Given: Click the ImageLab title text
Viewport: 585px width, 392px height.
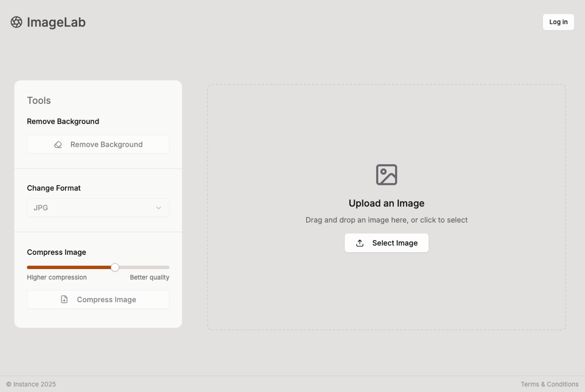Looking at the screenshot, I should pos(56,22).
